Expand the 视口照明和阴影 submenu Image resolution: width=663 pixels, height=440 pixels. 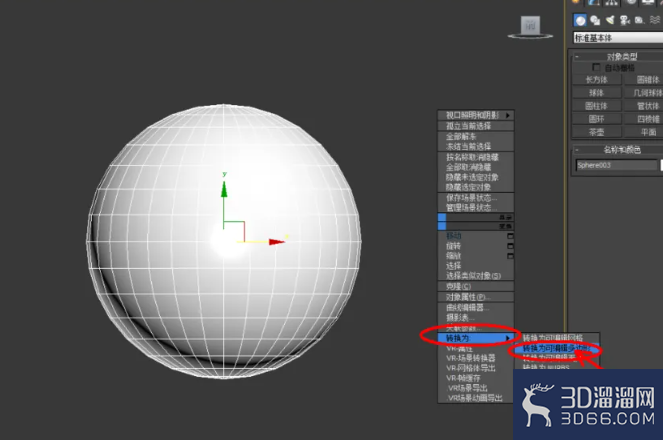476,115
